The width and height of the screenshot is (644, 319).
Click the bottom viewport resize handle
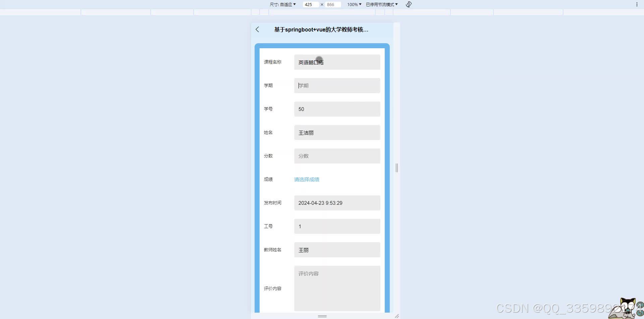(x=322, y=316)
